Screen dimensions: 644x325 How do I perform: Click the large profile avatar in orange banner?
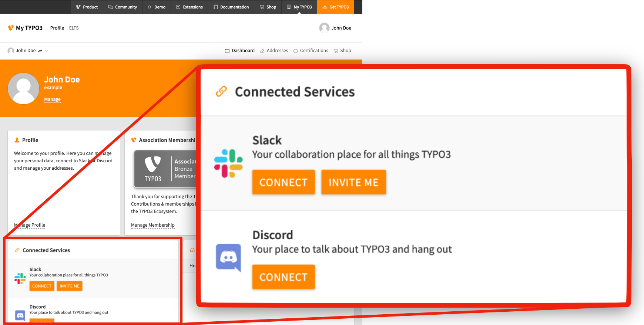23,88
